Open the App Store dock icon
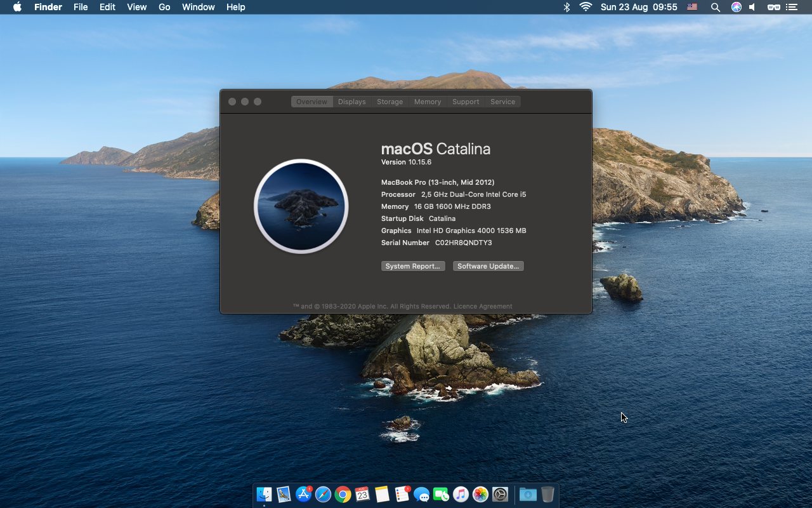The image size is (812, 508). (x=304, y=494)
